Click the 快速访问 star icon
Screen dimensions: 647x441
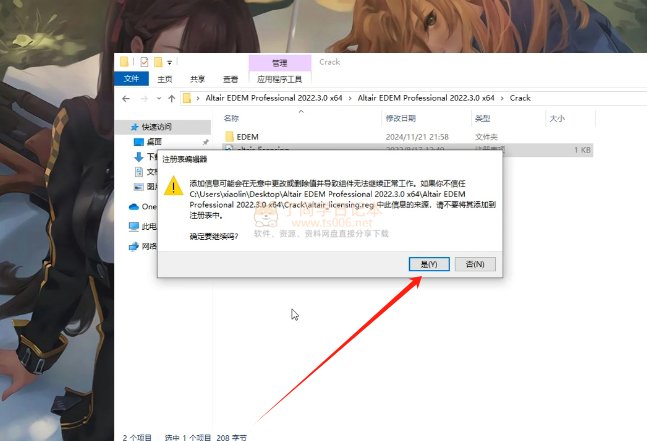[x=134, y=127]
